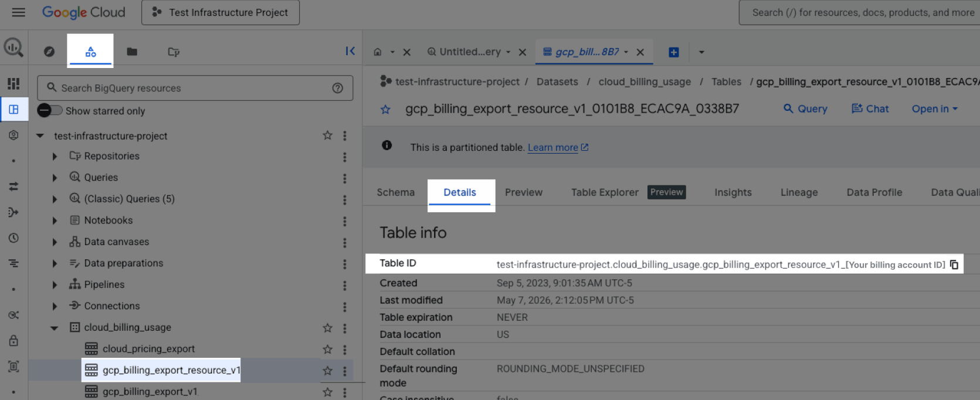This screenshot has width=980, height=400.
Task: Open the folder files tab
Action: (132, 52)
